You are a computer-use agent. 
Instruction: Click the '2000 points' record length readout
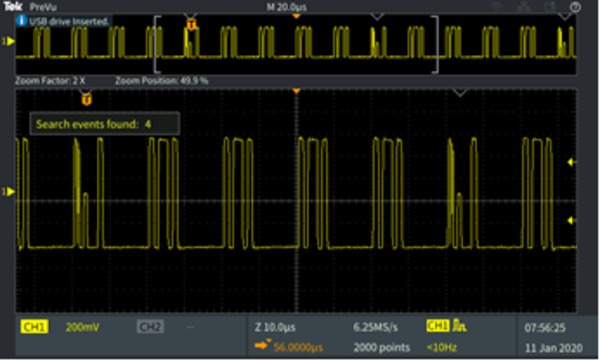point(382,347)
